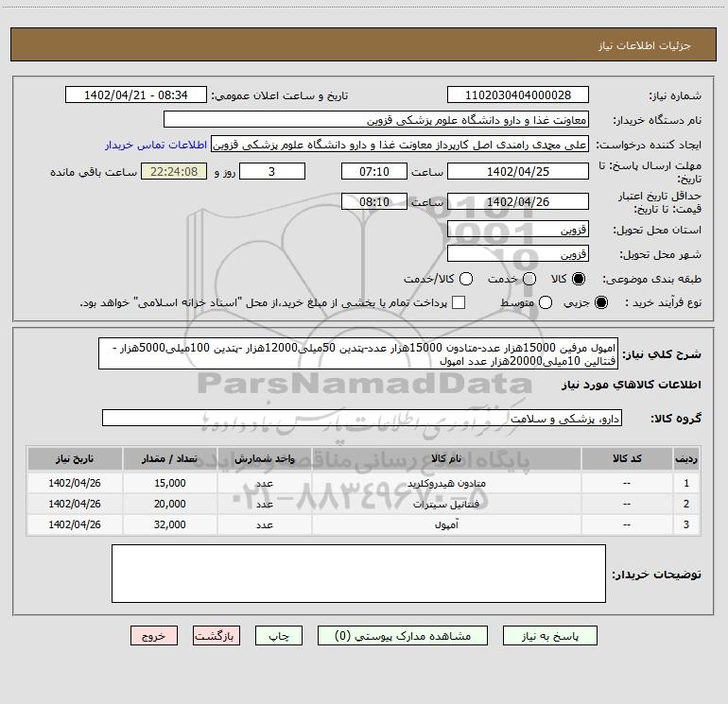Open مشاهده مدارک پیوستی (0) button
Screen dimensions: 728x704
click(x=403, y=636)
